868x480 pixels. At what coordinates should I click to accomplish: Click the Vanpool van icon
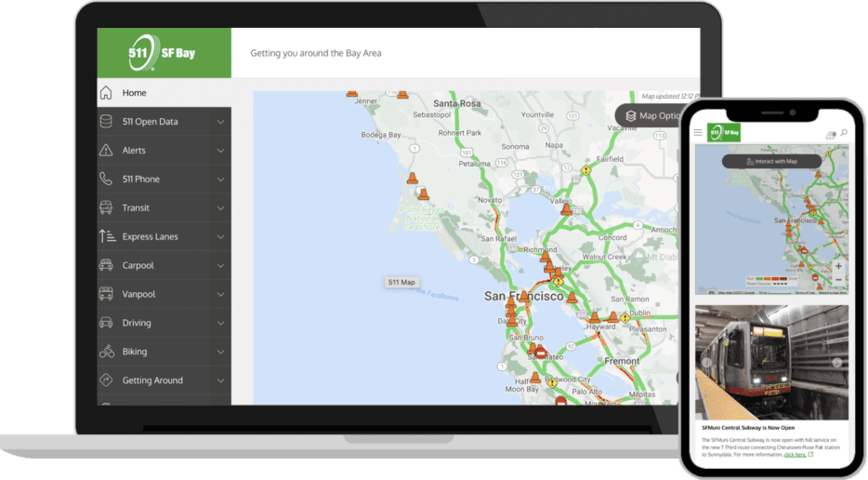click(x=106, y=294)
